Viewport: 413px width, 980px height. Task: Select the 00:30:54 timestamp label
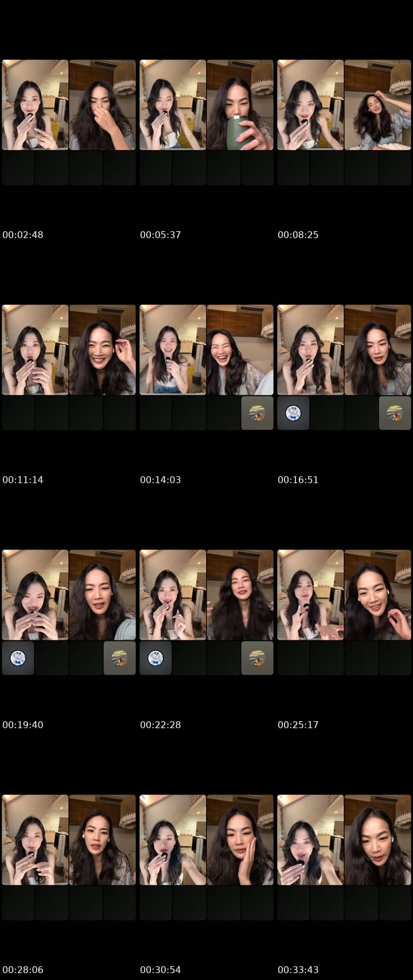coord(161,970)
